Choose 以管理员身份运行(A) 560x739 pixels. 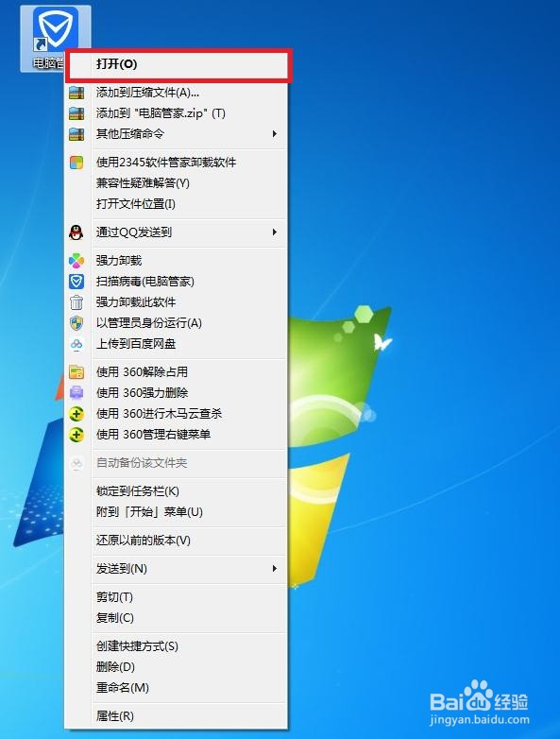pos(177,323)
